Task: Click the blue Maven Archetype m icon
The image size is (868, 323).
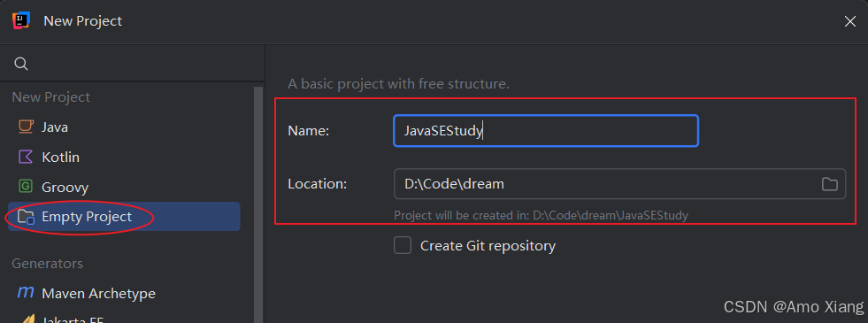Action: pos(26,293)
